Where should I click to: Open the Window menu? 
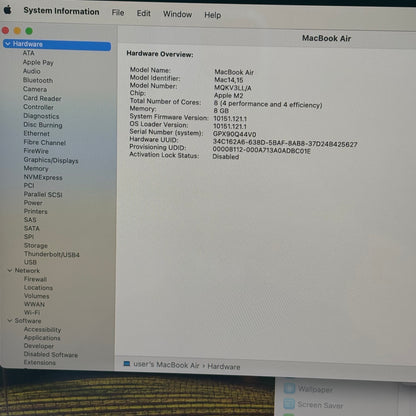(x=177, y=14)
